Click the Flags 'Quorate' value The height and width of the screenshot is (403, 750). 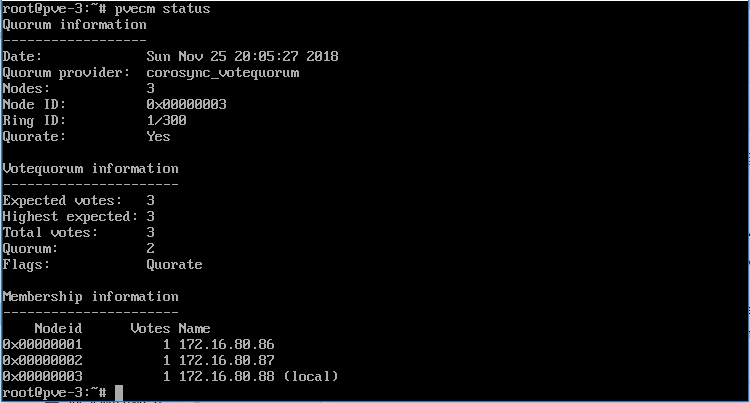(x=175, y=265)
